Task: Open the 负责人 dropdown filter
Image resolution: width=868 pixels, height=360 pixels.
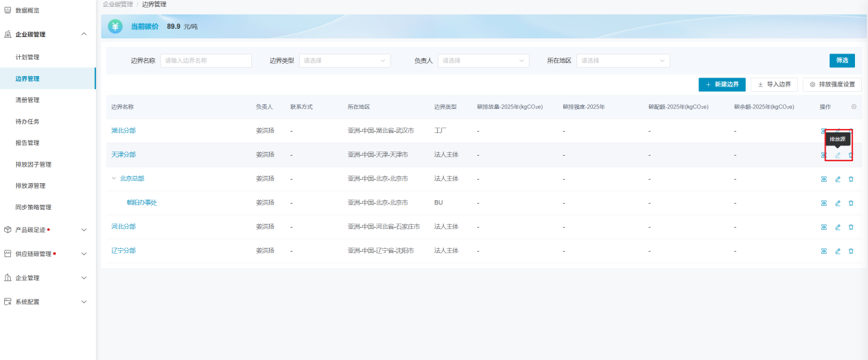Action: point(483,60)
